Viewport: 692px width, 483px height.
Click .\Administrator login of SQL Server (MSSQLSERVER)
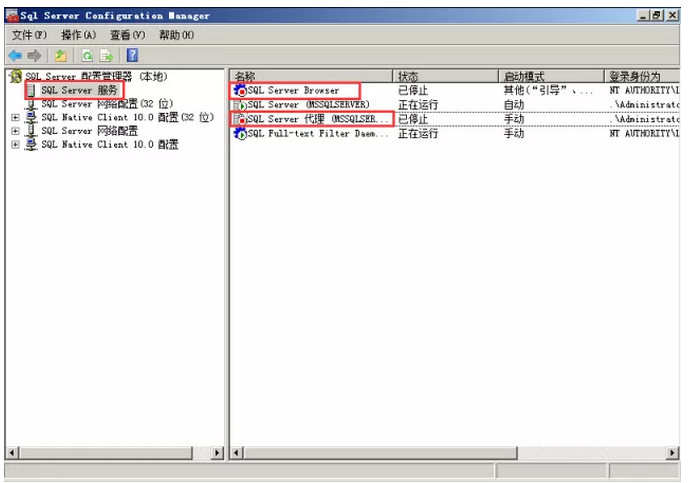tap(646, 105)
